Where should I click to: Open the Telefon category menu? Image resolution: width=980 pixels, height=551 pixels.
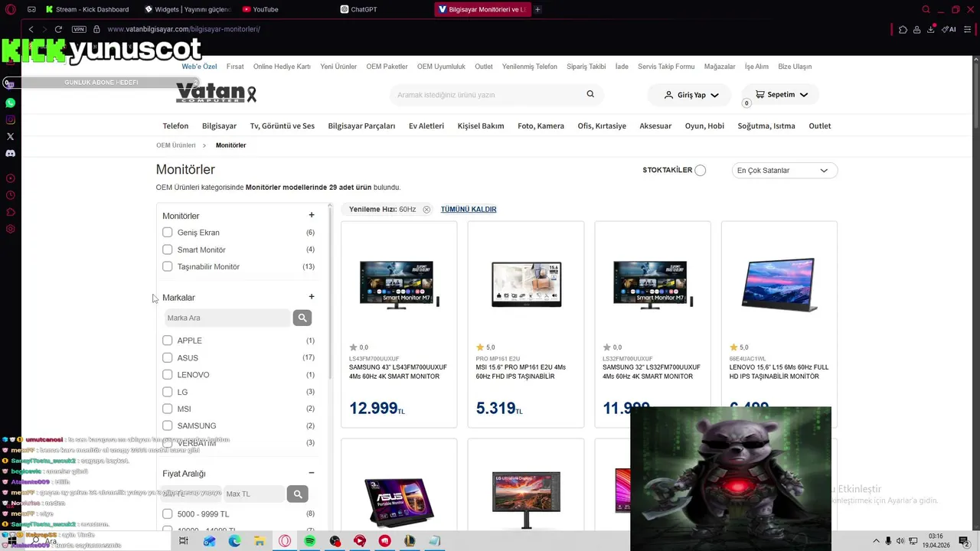[x=175, y=126]
